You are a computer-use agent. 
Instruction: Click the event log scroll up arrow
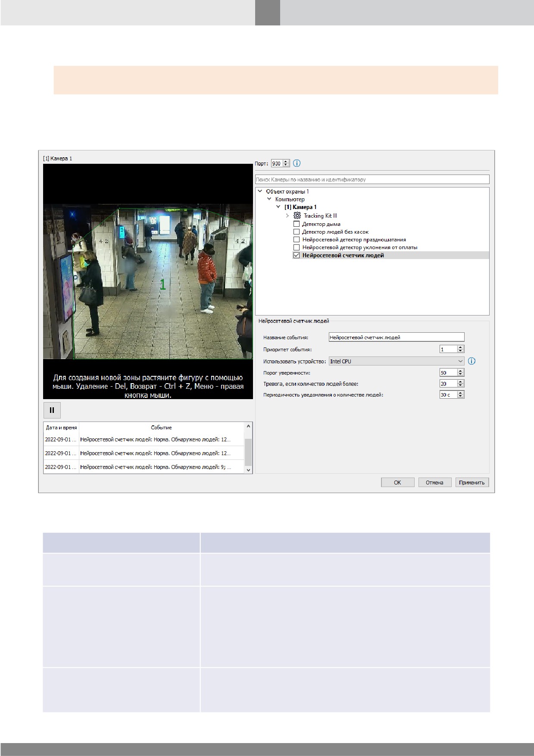(x=248, y=426)
